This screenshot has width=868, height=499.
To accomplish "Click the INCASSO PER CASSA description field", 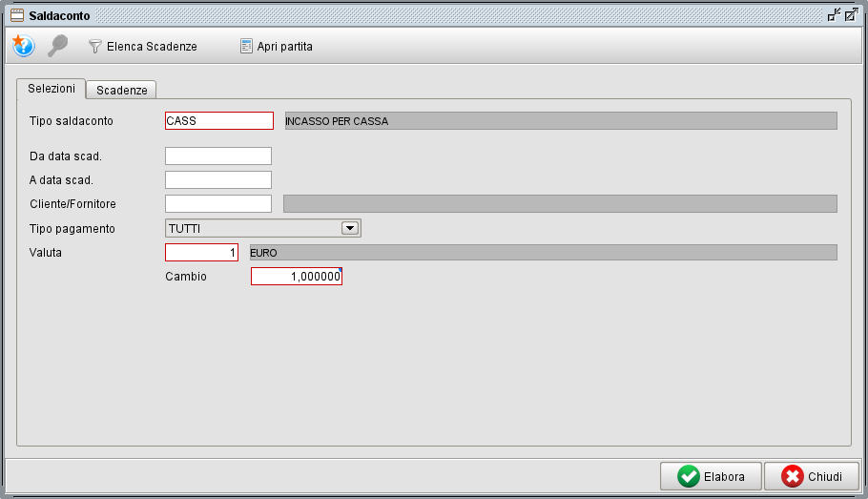I will point(560,121).
